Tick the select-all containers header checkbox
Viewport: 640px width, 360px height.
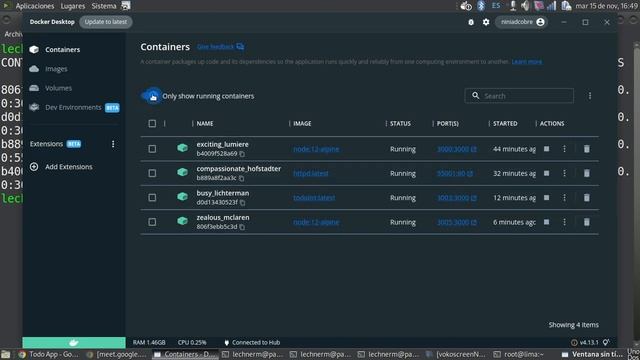[152, 123]
